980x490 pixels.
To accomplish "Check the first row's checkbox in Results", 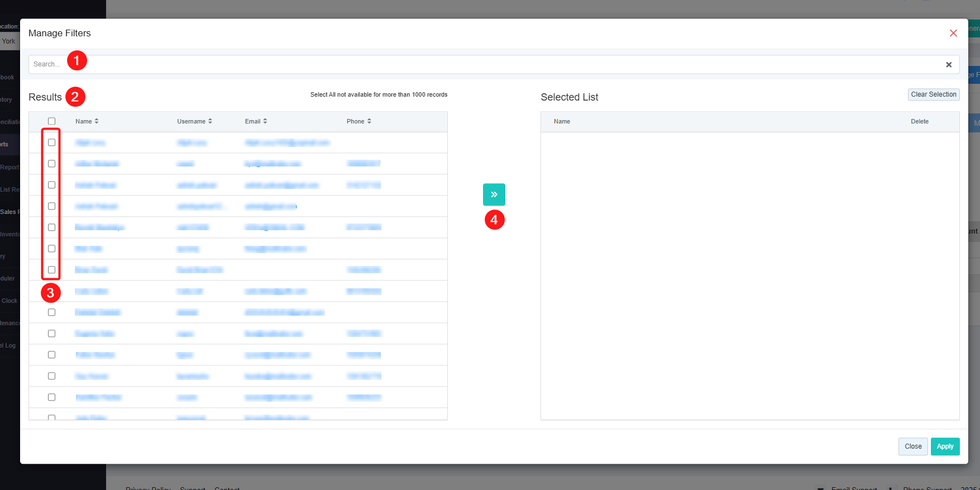I will tap(52, 142).
